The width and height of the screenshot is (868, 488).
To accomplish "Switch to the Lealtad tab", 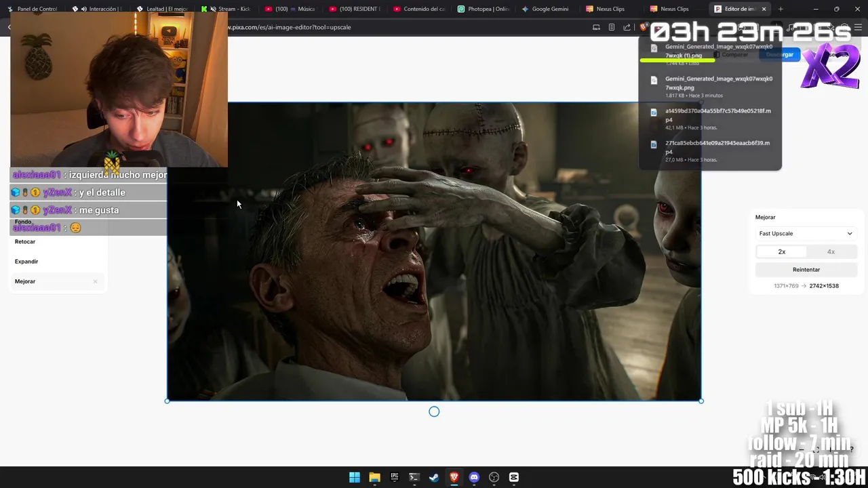I will [162, 9].
